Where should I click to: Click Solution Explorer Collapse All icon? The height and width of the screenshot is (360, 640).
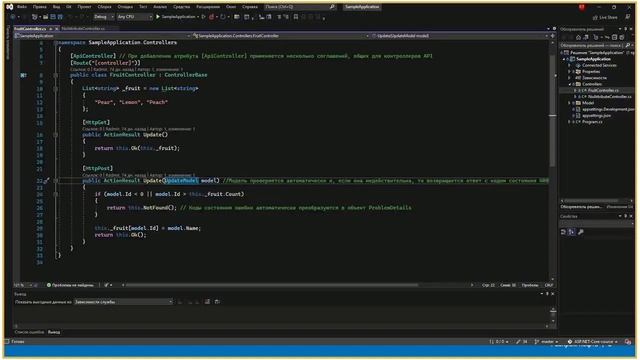[x=614, y=37]
